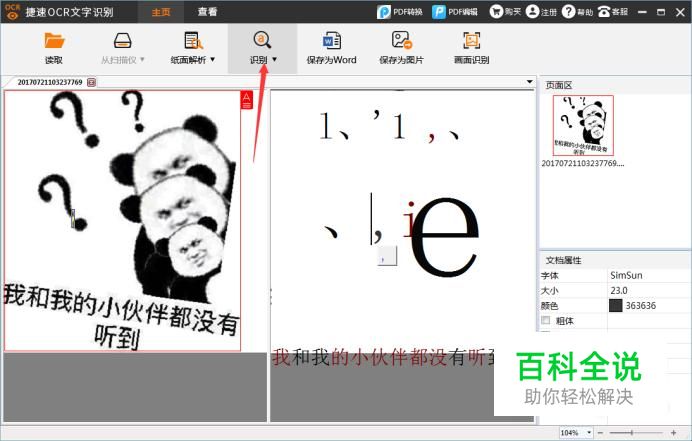
Task: Start OCR with the 识别 icon
Action: pos(262,40)
